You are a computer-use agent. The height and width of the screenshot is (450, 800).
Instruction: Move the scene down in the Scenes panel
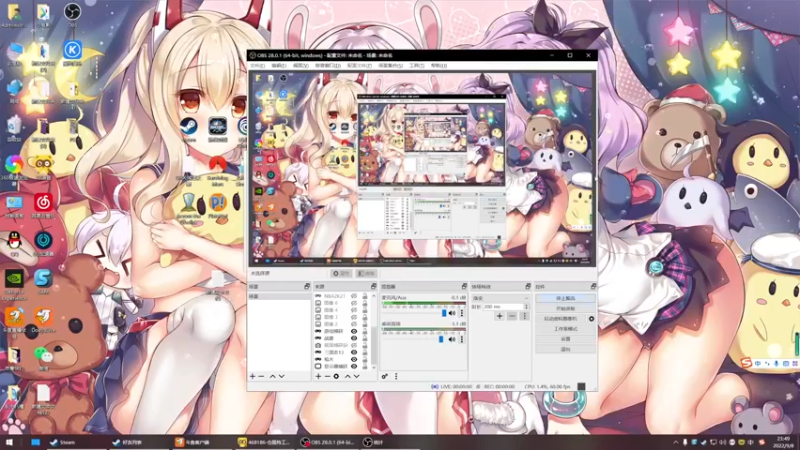[x=281, y=376]
